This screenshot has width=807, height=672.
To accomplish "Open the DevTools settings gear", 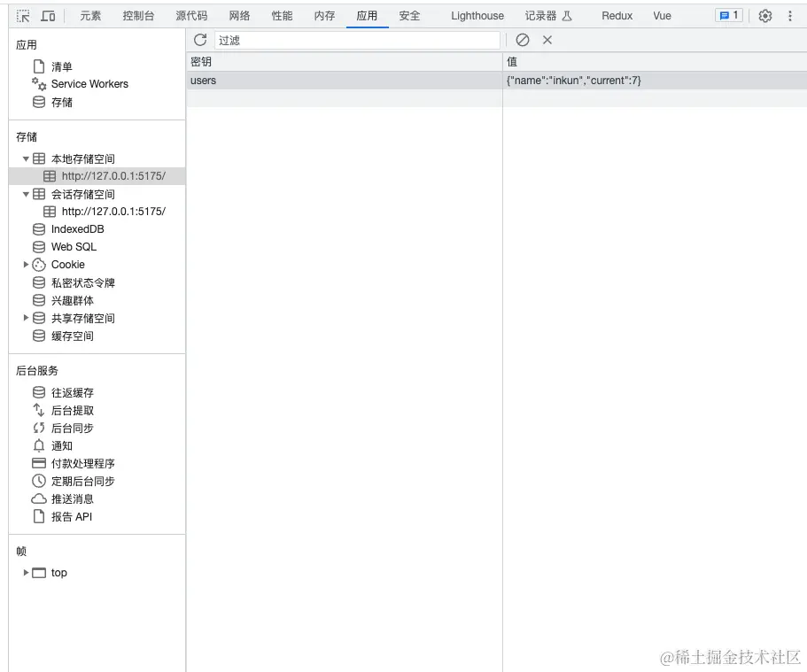I will 765,16.
